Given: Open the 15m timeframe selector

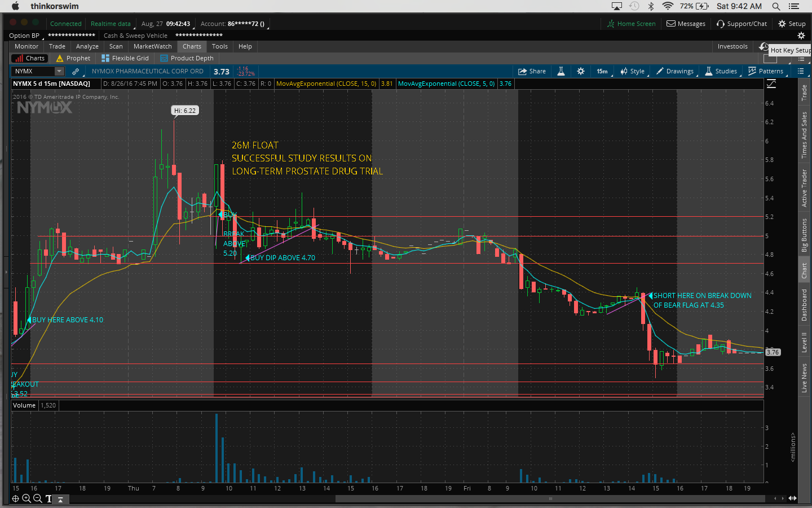Looking at the screenshot, I should [602, 71].
